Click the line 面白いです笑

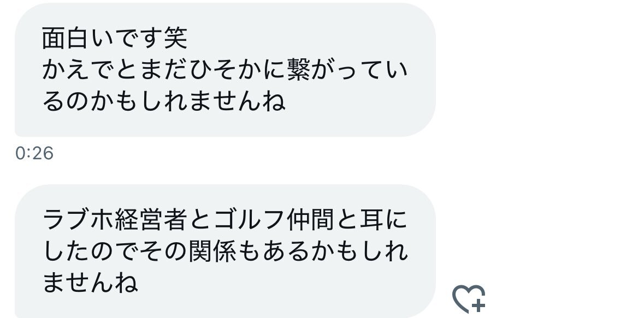pos(115,39)
